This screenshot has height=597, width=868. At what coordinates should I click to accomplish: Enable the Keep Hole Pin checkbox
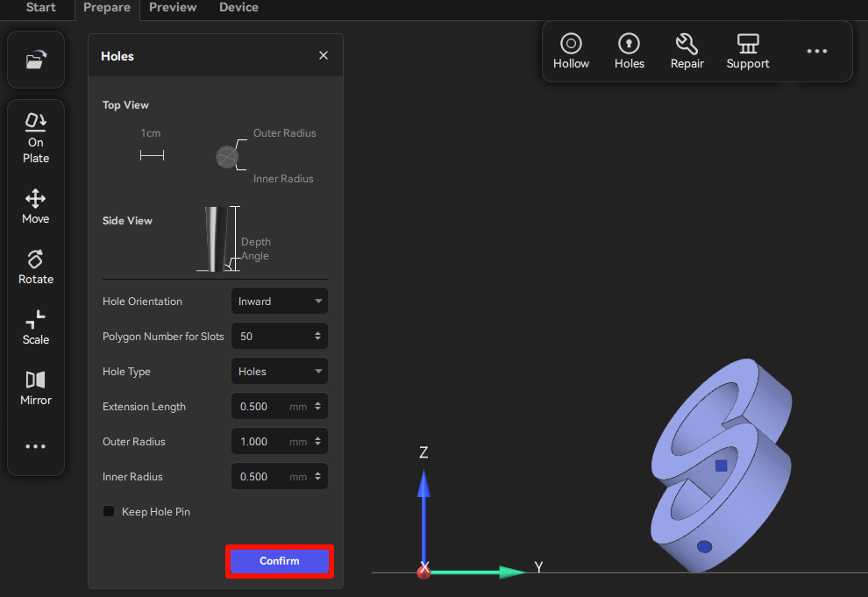109,511
